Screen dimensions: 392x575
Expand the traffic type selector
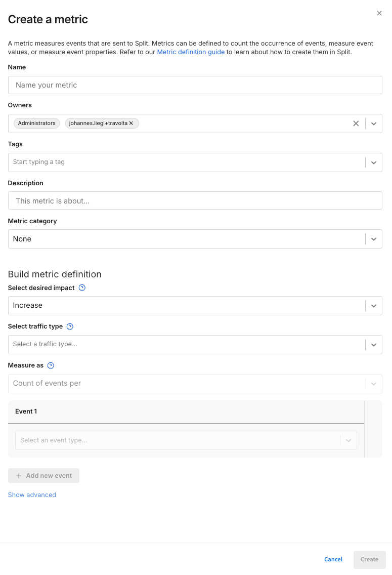pos(374,344)
